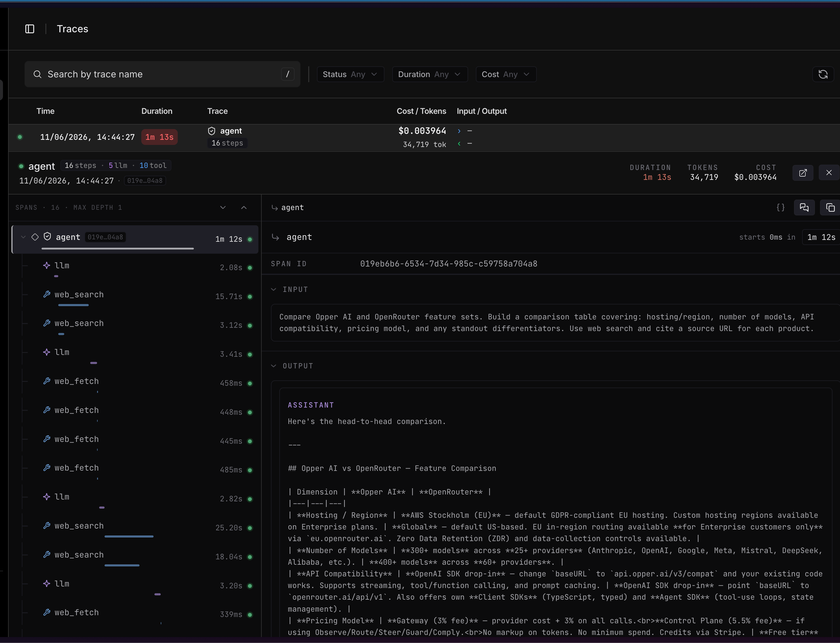Viewport: 840px width, 643px height.
Task: Click the sparkle icon of the 3.20s llm span
Action: coord(47,583)
